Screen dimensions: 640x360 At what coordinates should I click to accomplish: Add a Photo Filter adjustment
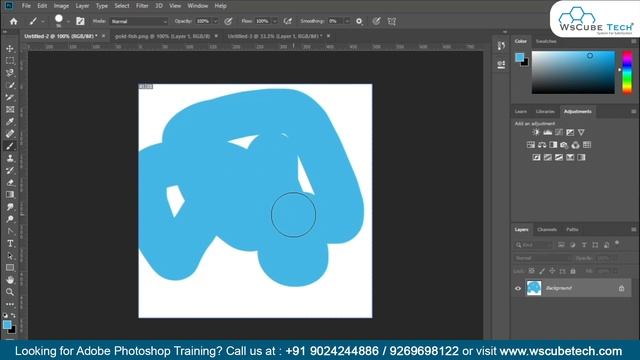point(564,145)
